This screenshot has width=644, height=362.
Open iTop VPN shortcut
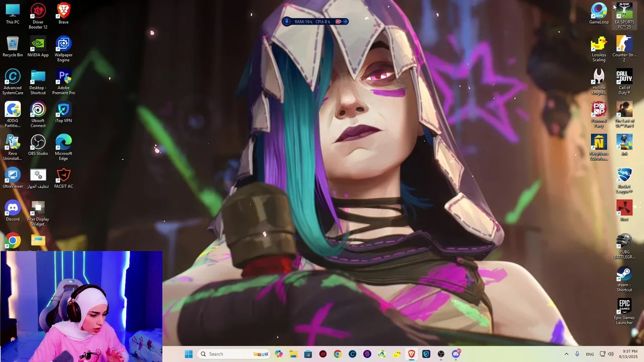pos(63,113)
